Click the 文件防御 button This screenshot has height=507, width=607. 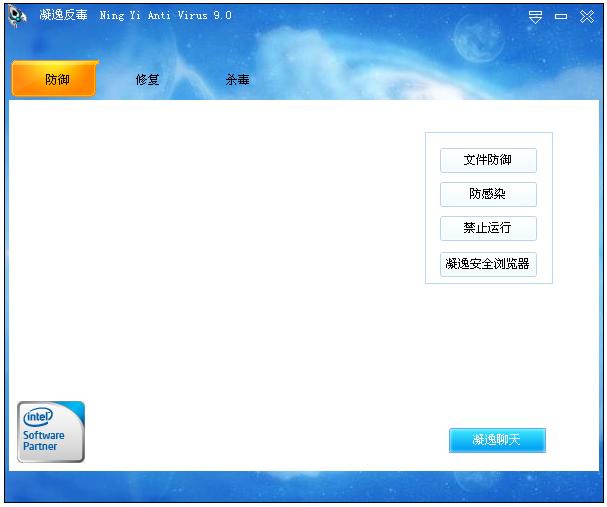point(488,160)
